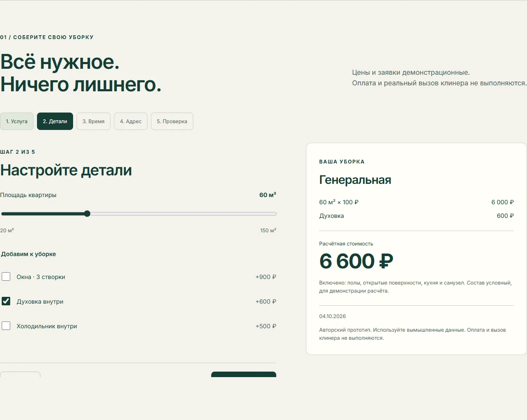527x420 pixels.
Task: Click the apartment area slider handle
Action: pos(87,214)
